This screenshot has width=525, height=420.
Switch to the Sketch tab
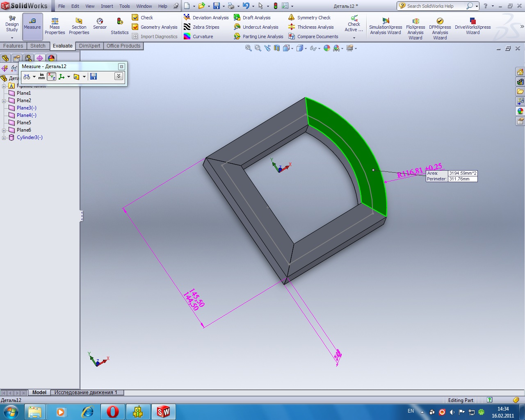(x=38, y=46)
